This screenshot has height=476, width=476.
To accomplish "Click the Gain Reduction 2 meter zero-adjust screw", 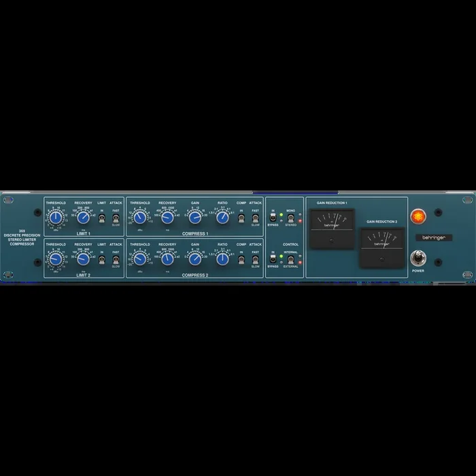I will pos(382,259).
